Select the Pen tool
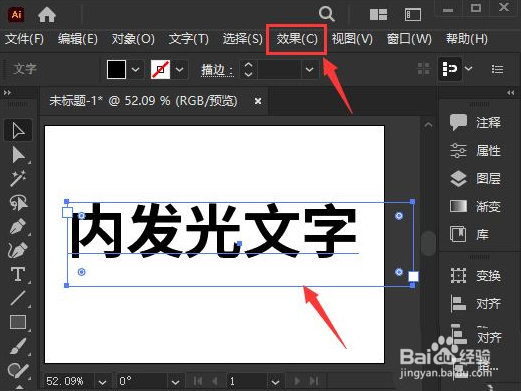521x391 pixels. pos(18,227)
